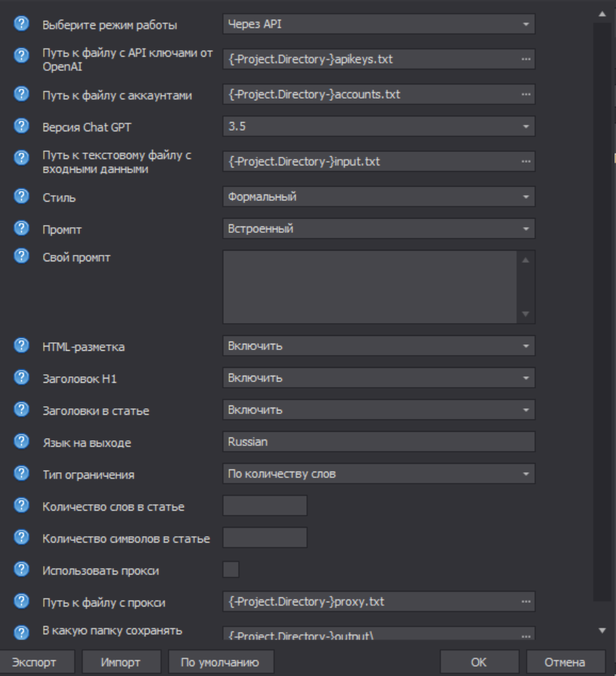Click the 'Свой промпт' text area

point(369,287)
